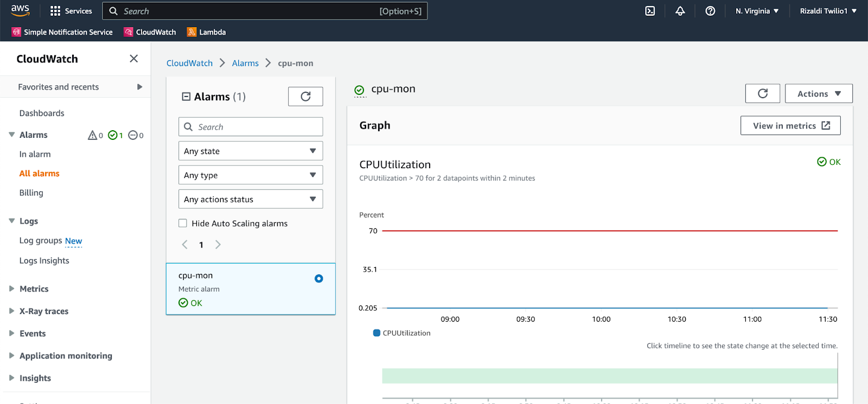
Task: Open the Billing alarms page
Action: 31,193
